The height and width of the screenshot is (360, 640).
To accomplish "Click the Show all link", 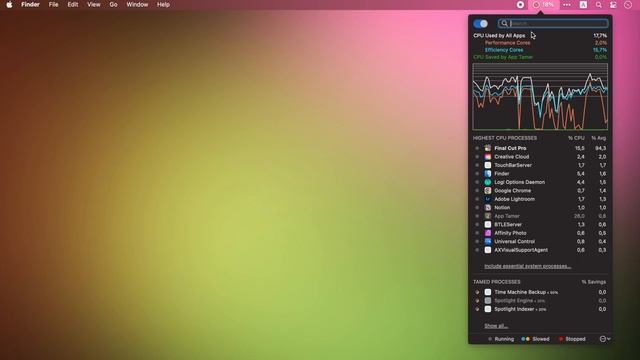I will coord(496,326).
